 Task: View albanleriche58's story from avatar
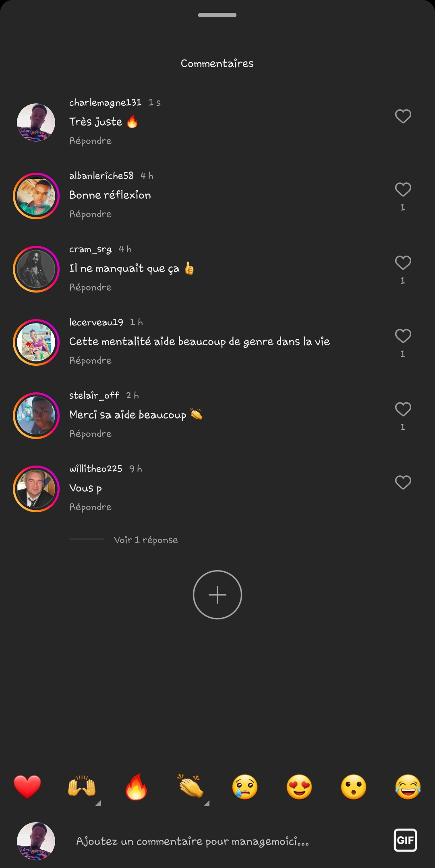point(36,196)
